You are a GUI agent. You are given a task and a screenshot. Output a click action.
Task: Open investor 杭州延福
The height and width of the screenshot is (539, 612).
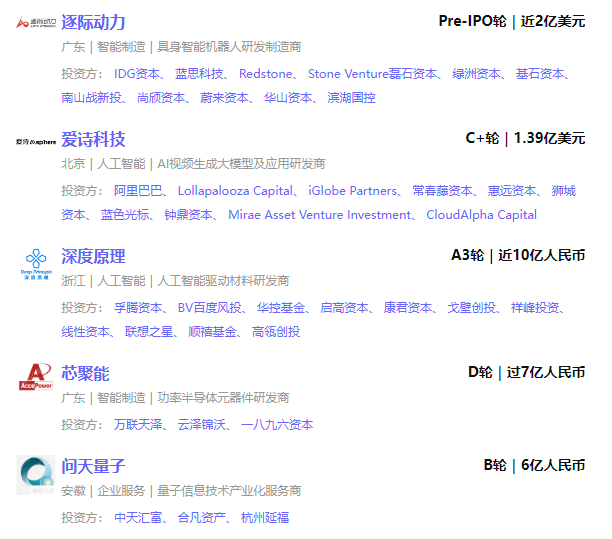(265, 518)
